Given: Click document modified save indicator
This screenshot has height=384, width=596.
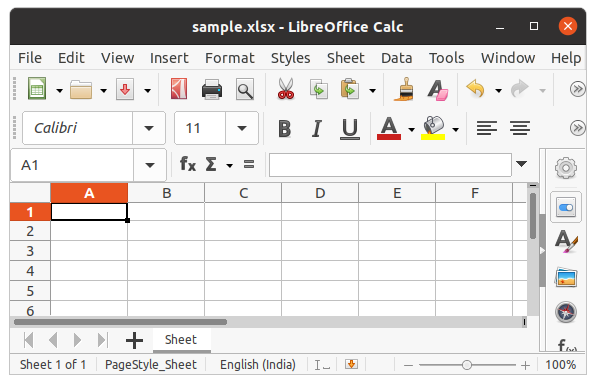Looking at the screenshot, I should point(351,364).
